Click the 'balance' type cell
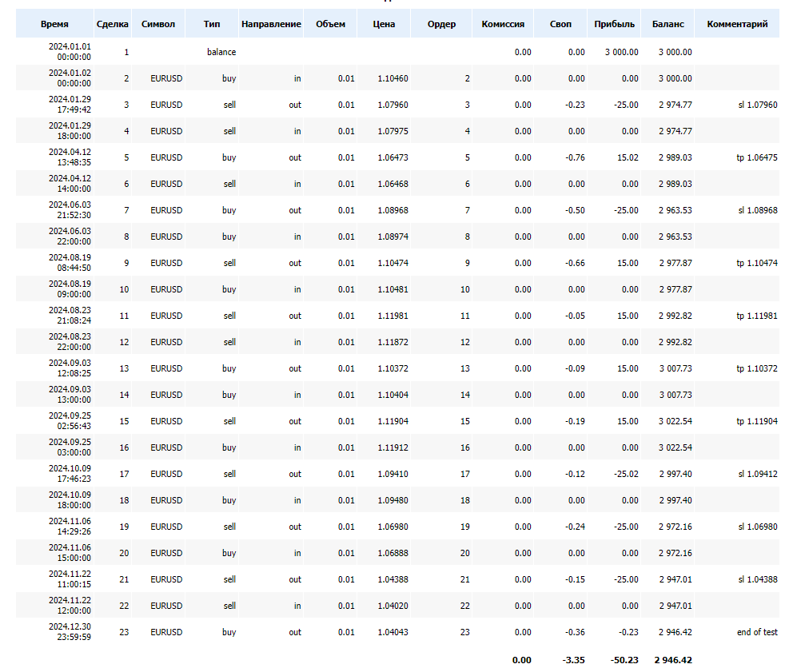The width and height of the screenshot is (793, 672). point(221,52)
